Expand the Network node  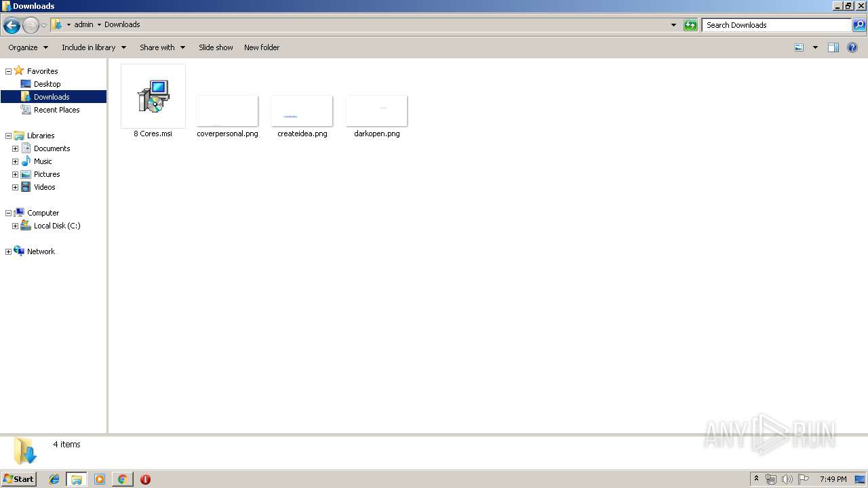8,251
